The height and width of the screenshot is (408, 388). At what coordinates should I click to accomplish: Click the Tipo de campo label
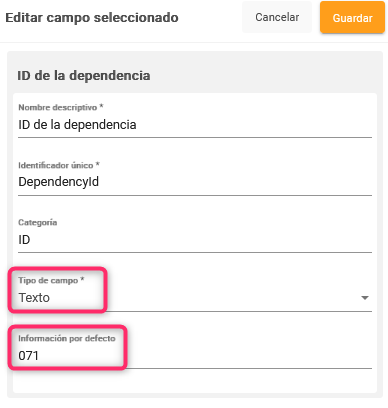[51, 281]
